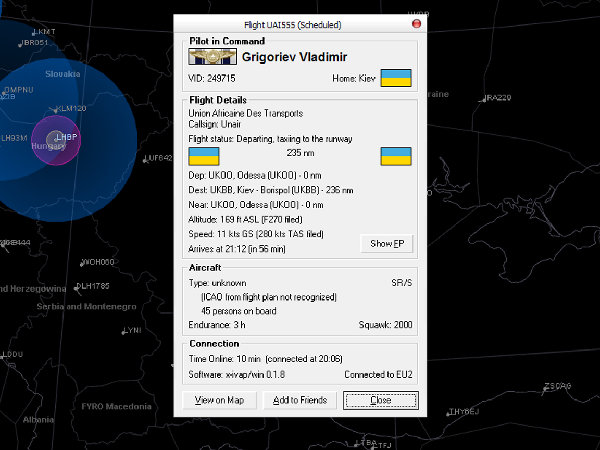Screen dimensions: 600x450
Task: Click the Arrives at 21:12 line
Action: 237,249
